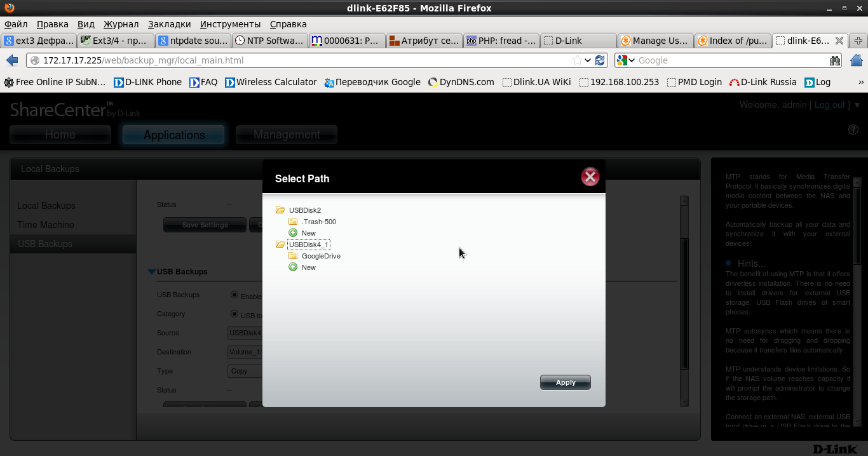Image resolution: width=868 pixels, height=456 pixels.
Task: Open the Type Copy dropdown
Action: click(245, 371)
